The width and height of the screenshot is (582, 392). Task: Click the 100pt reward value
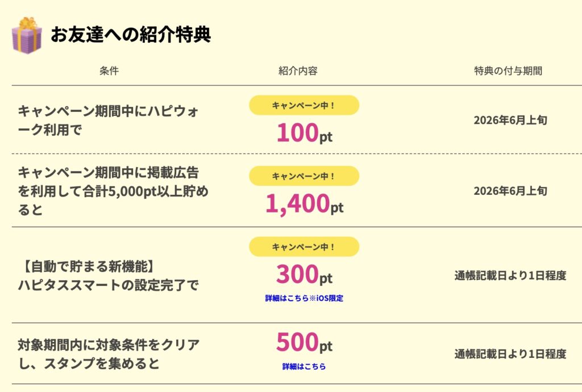click(304, 133)
